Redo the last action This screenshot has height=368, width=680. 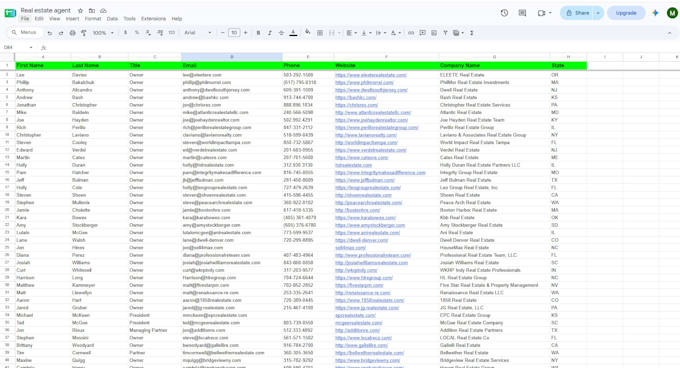click(61, 33)
